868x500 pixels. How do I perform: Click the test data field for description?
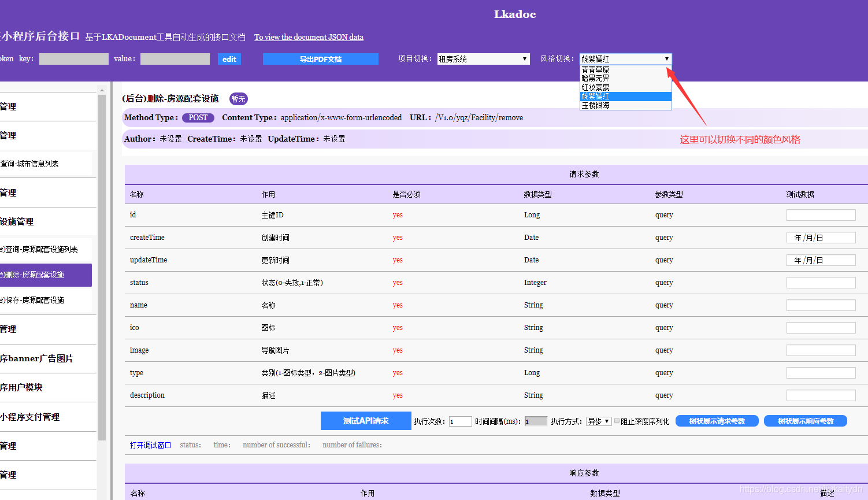[x=821, y=395]
